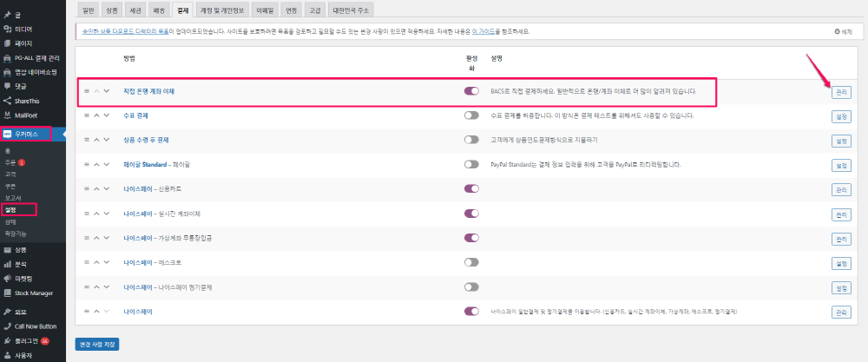Save changes with 변경 사항 저장 button
The image size is (868, 362).
coord(96,345)
